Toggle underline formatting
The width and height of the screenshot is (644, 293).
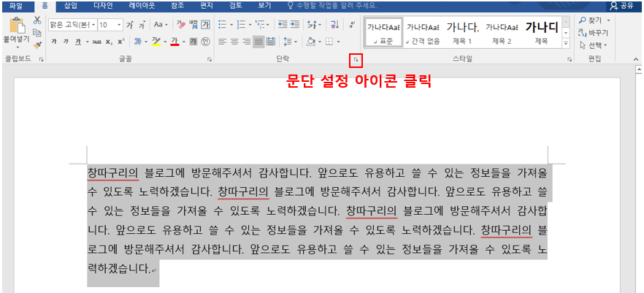(78, 42)
